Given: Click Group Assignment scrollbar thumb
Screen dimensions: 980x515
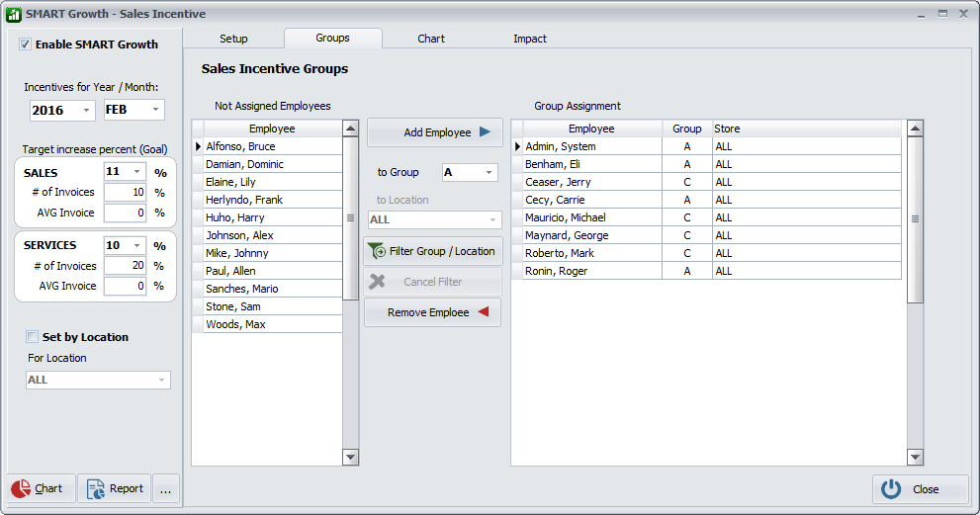Looking at the screenshot, I should pos(915,219).
